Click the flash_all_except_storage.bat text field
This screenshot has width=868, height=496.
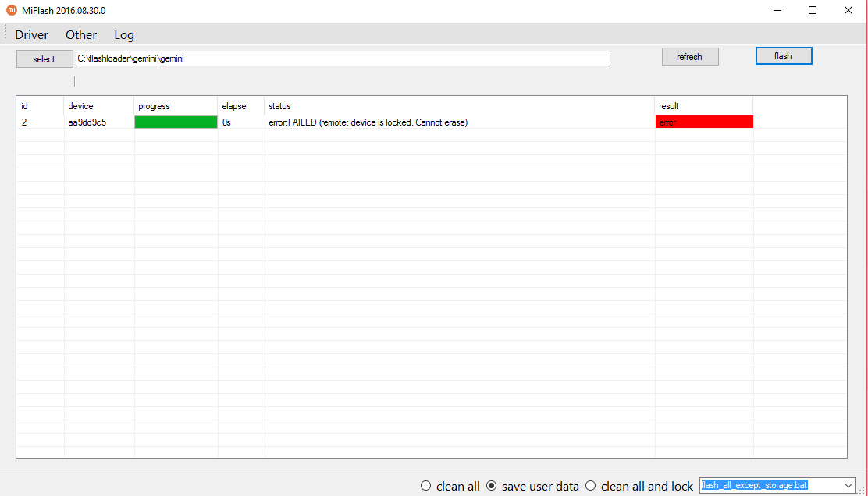[x=769, y=486]
